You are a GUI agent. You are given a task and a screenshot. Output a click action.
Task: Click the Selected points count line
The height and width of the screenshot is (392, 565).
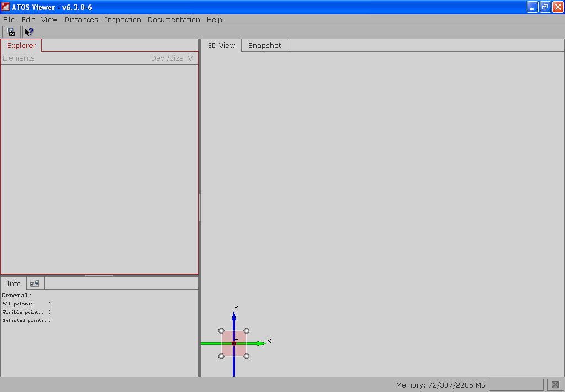pyautogui.click(x=26, y=320)
